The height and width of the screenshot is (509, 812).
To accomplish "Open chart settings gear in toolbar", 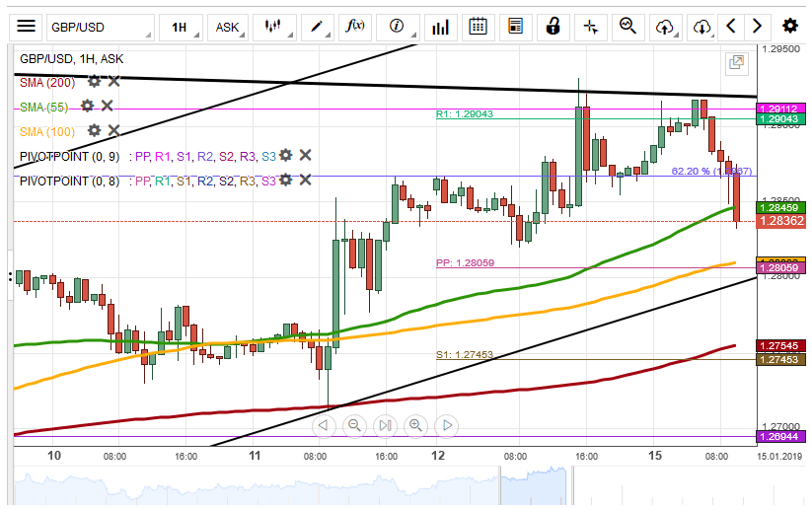I will pyautogui.click(x=789, y=27).
